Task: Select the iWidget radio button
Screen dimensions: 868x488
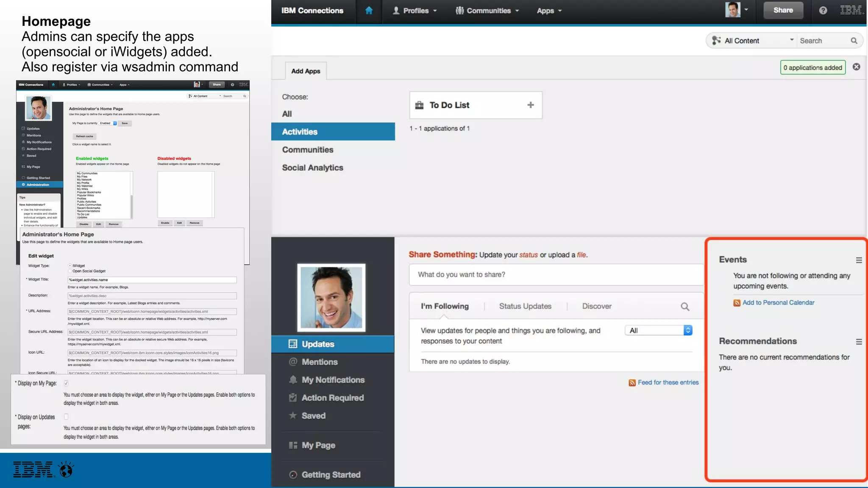Action: click(70, 266)
